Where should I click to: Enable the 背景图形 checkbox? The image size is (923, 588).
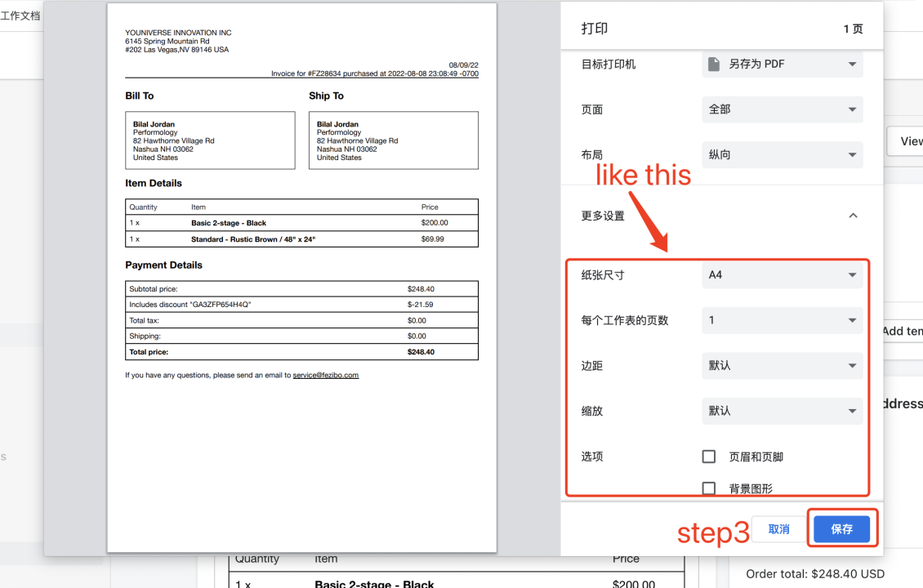coord(709,488)
